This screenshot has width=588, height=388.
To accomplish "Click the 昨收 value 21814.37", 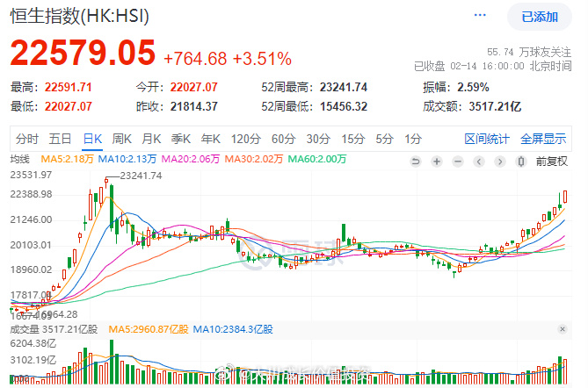I will click(194, 106).
